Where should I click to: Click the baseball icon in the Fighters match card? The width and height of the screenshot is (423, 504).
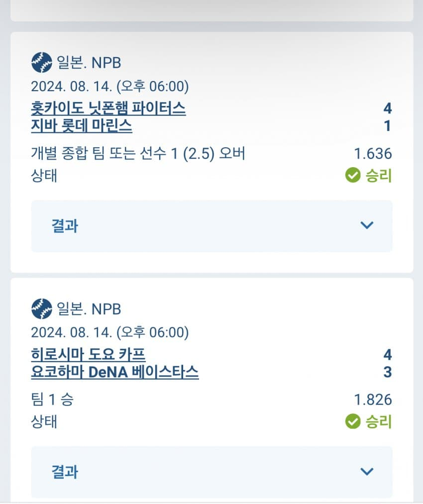(x=41, y=63)
